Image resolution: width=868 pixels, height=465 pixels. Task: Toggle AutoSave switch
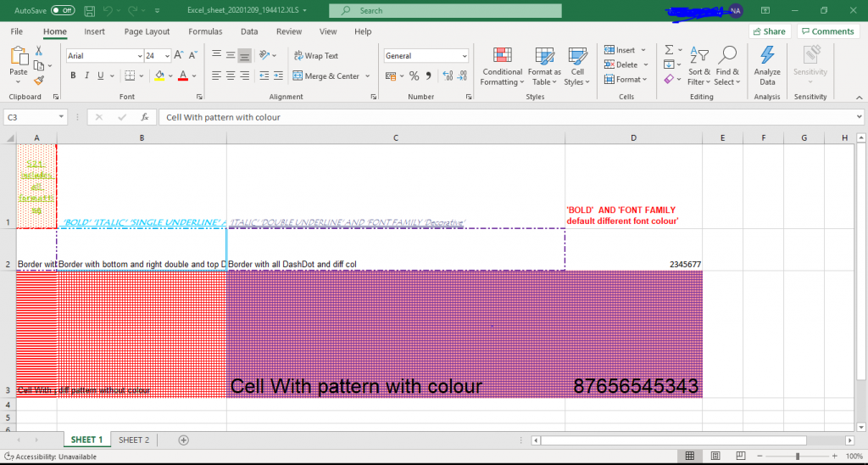click(63, 10)
